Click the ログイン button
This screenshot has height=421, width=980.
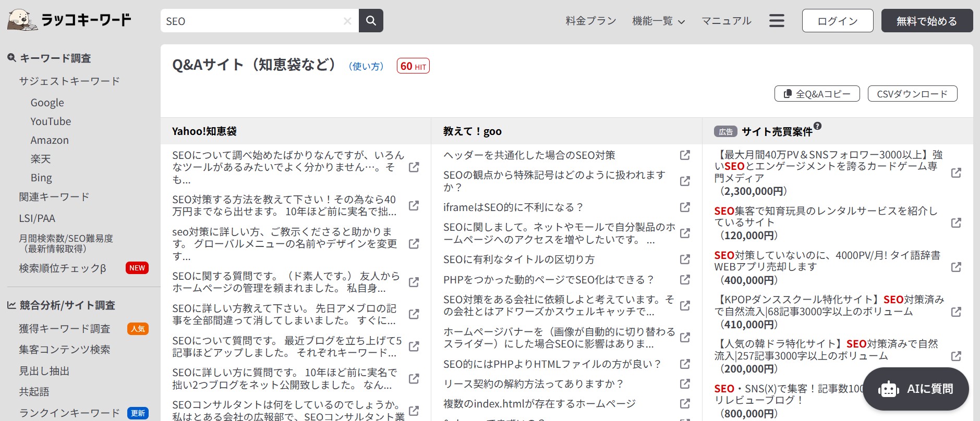(838, 21)
